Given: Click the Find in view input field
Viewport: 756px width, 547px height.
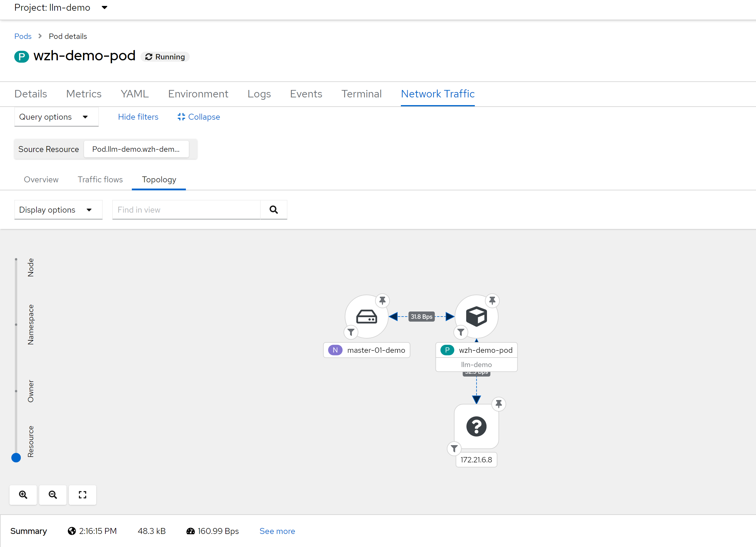Looking at the screenshot, I should (x=186, y=210).
